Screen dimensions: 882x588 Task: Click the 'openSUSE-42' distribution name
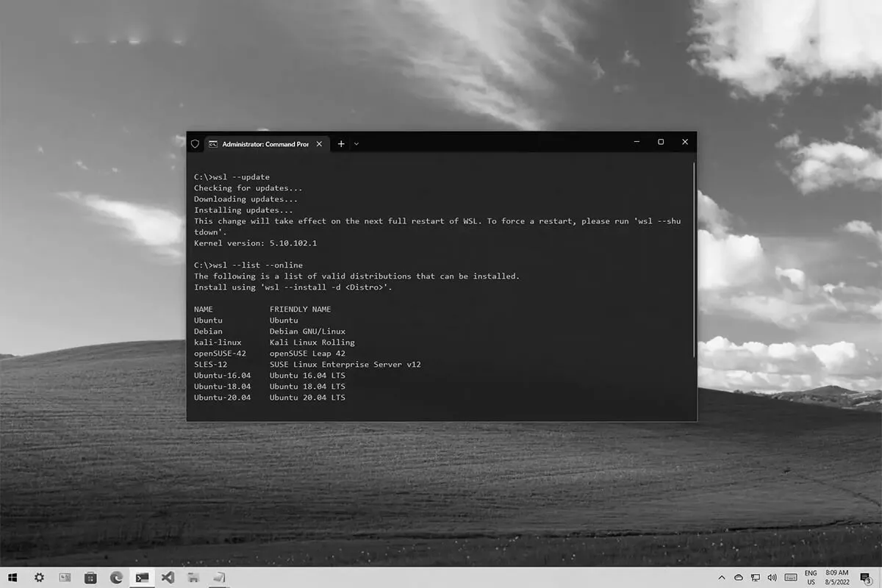220,354
